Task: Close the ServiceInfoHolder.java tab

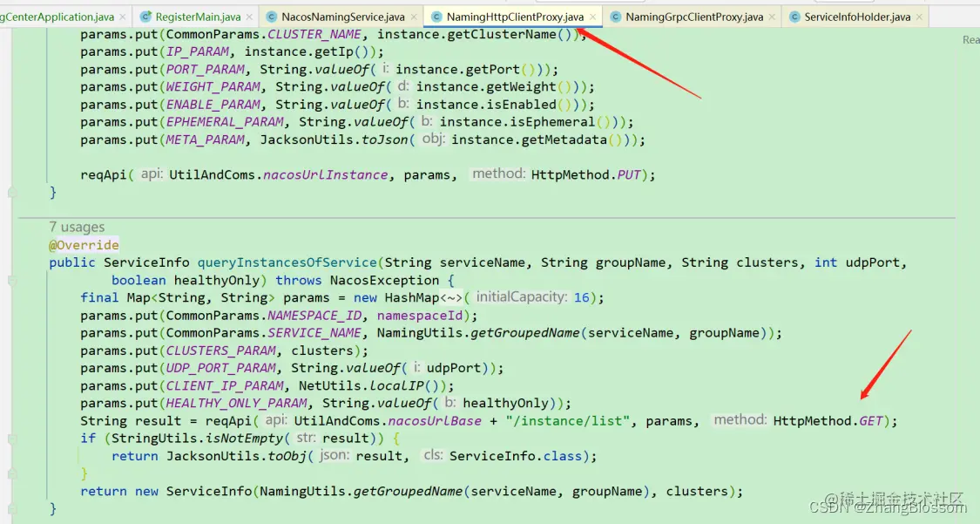Action: 919,17
